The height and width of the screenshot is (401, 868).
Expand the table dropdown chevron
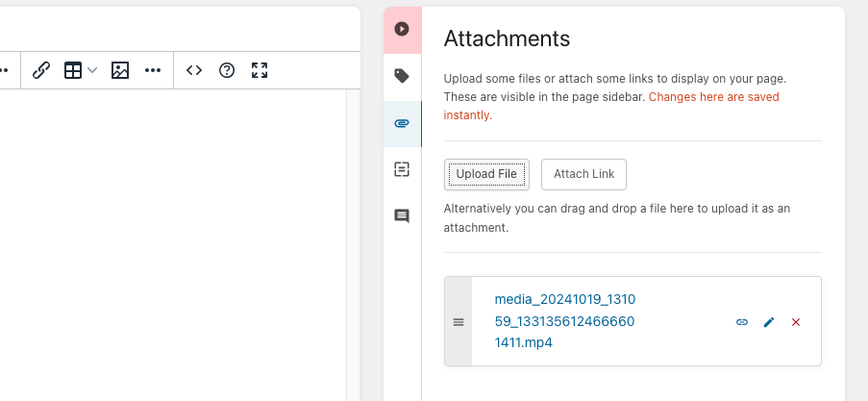tap(92, 70)
